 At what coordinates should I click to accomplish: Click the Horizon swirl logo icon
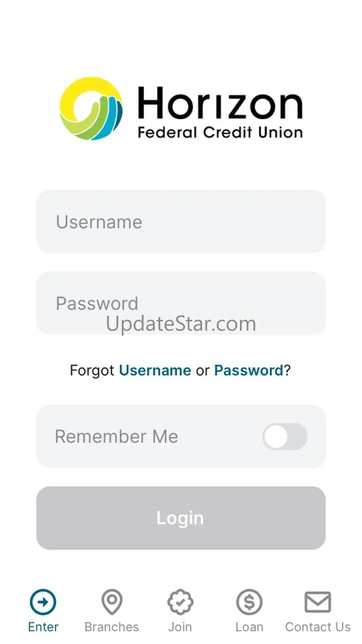click(x=92, y=109)
